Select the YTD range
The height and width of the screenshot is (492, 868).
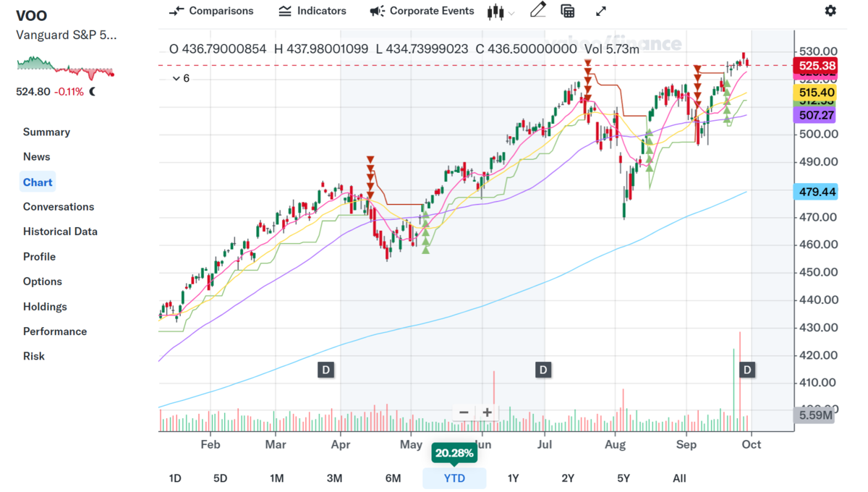coord(454,478)
